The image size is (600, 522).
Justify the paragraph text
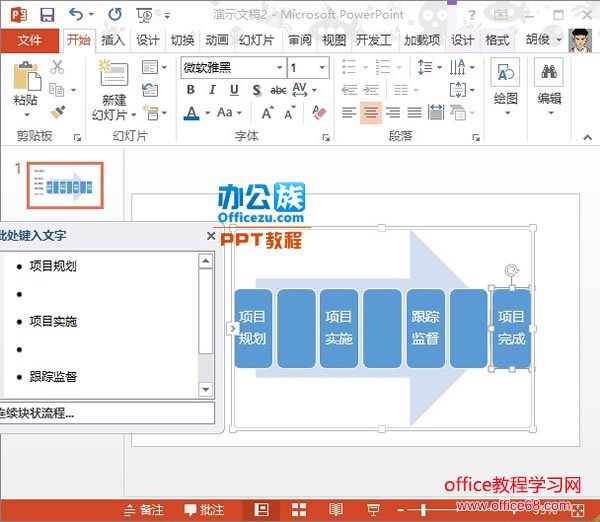point(414,113)
